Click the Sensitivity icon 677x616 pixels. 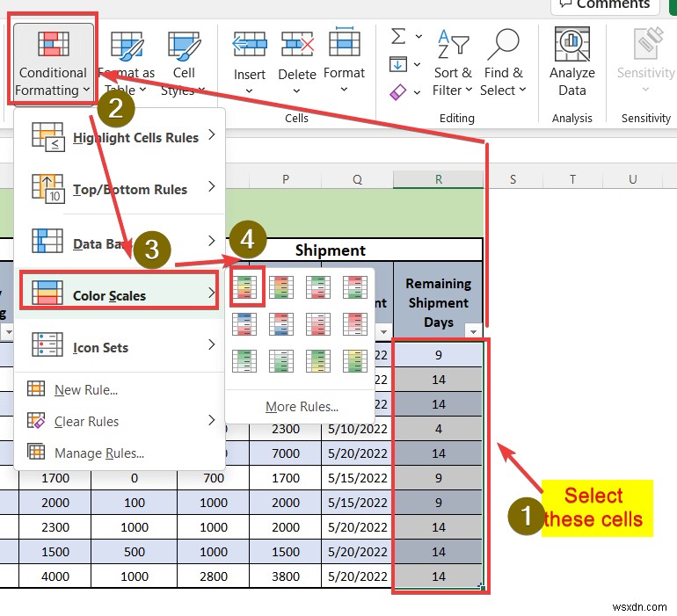648,43
